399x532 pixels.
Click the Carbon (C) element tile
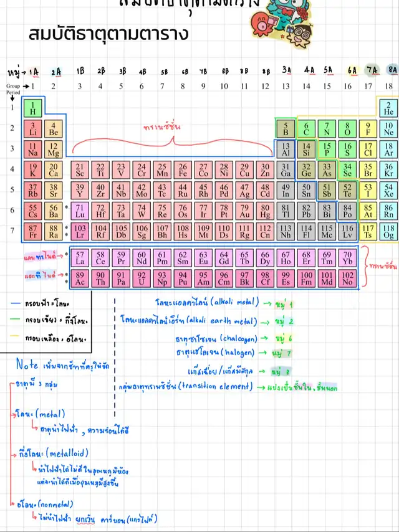[x=306, y=128]
